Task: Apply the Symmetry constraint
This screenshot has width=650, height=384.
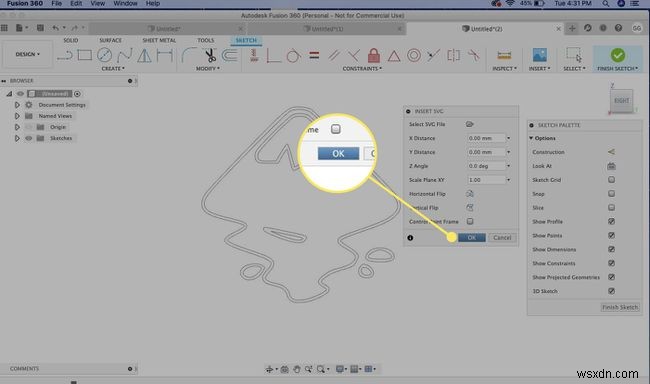Action: click(x=454, y=55)
